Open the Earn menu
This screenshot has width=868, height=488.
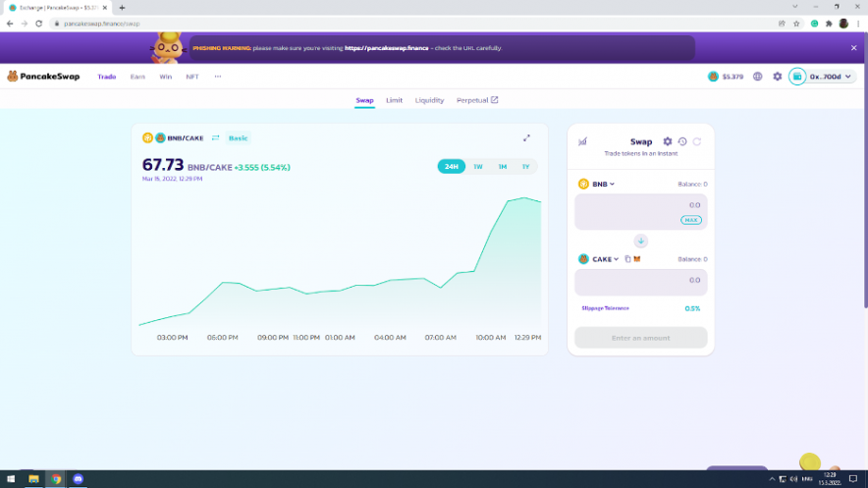(x=137, y=77)
